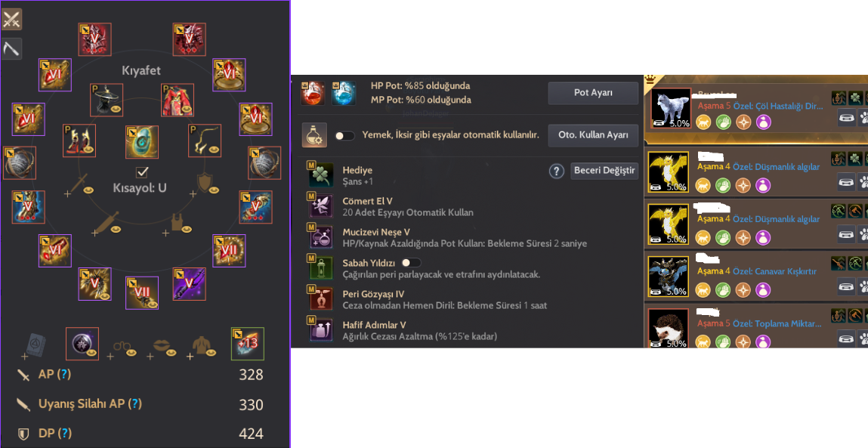Click the question mark help icon
868x448 pixels.
(556, 171)
